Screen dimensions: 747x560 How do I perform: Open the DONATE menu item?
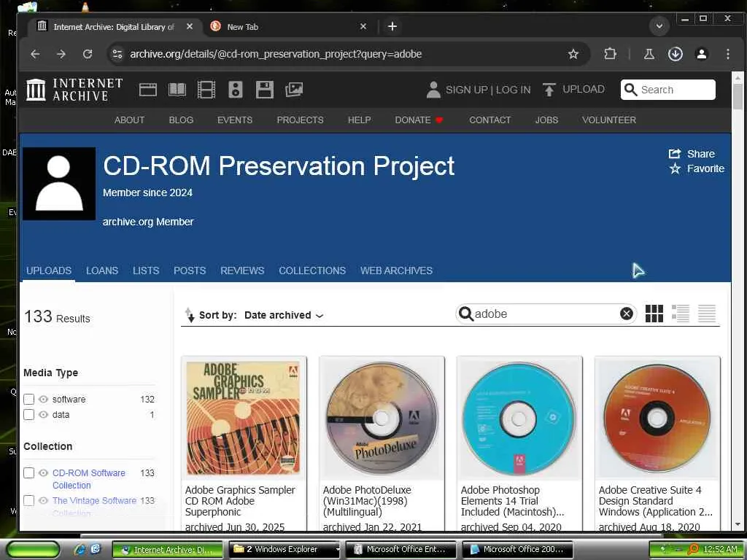pyautogui.click(x=419, y=120)
